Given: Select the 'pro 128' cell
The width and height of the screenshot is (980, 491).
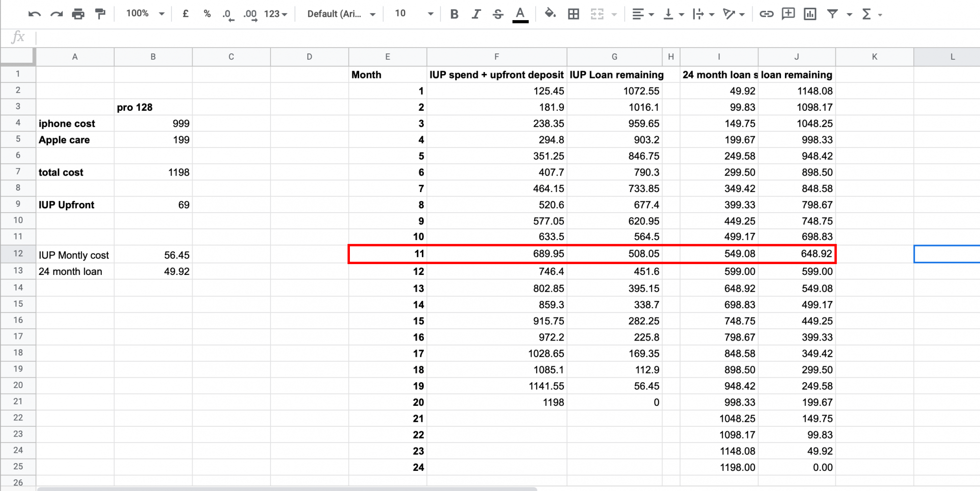Looking at the screenshot, I should 153,107.
